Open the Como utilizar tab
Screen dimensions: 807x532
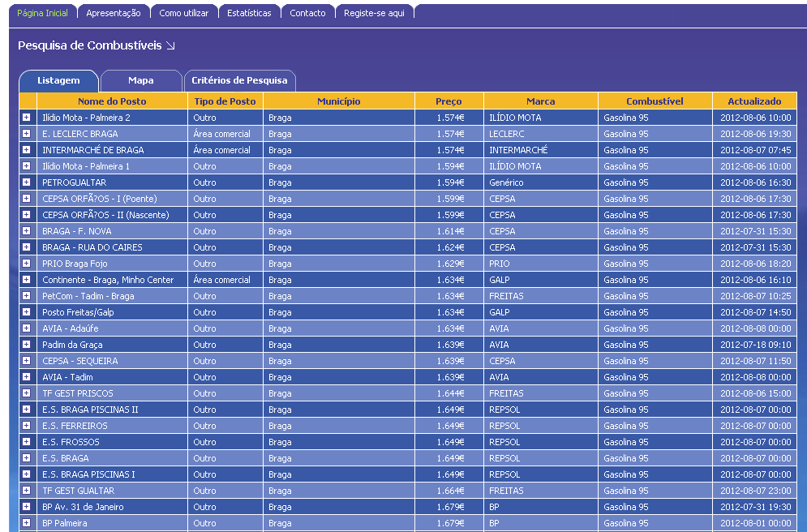184,13
